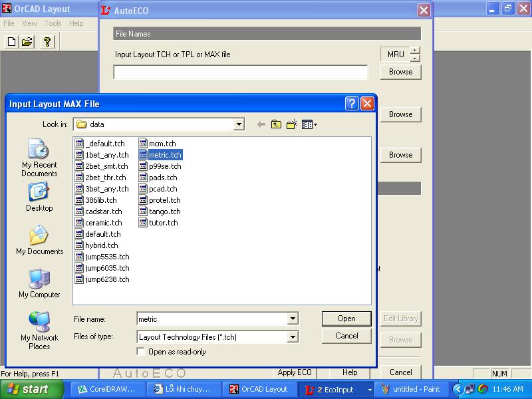Go back using the arrow icon in file dialog
Screen dimensions: 532x399
(x=261, y=124)
